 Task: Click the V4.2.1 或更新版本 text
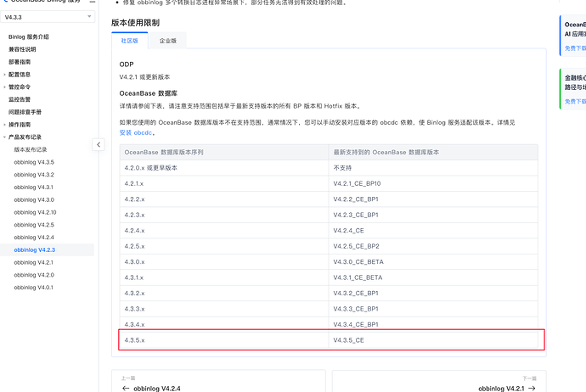144,77
